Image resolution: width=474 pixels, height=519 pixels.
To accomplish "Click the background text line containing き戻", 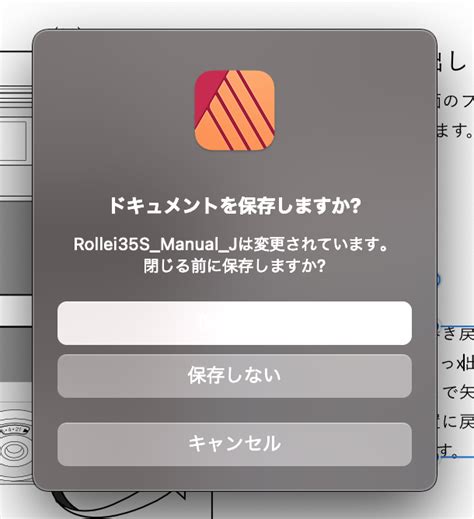I will (457, 334).
